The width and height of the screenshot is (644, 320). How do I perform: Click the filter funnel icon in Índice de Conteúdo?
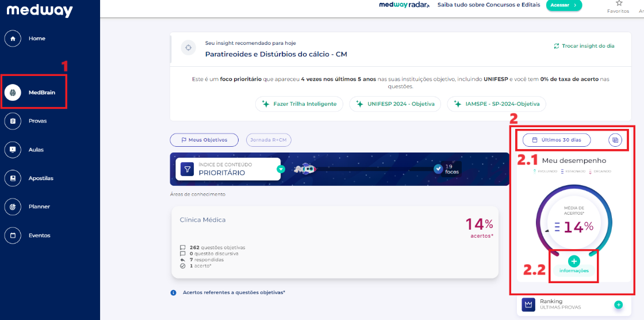[x=187, y=169]
